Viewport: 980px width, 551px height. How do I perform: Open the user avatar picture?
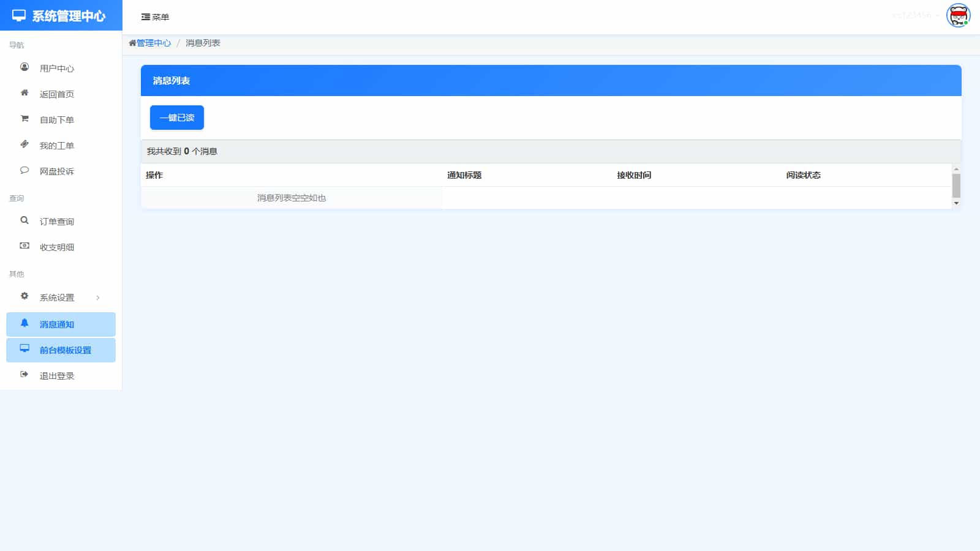(x=958, y=15)
